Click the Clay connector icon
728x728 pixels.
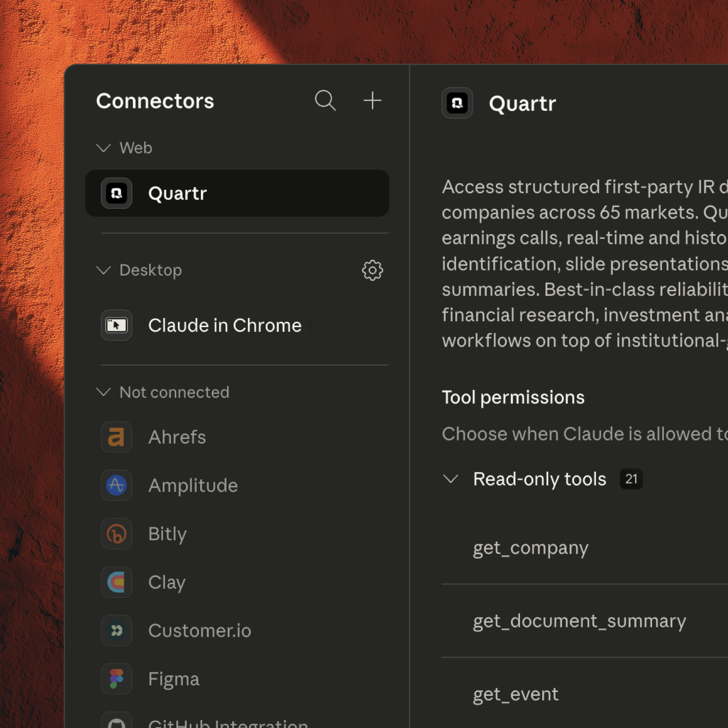click(x=116, y=582)
